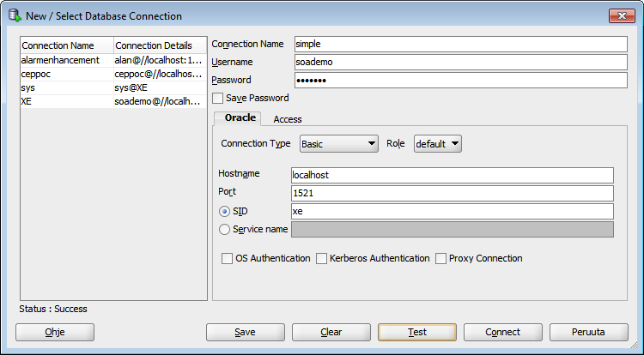Image resolution: width=644 pixels, height=355 pixels.
Task: Click the ceppoc@//localhos... details cell
Action: pyautogui.click(x=161, y=75)
